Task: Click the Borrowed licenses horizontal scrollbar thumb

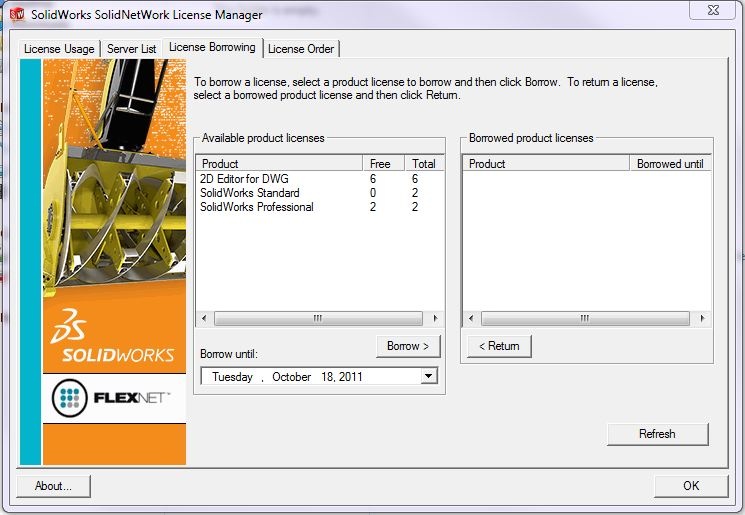Action: click(x=585, y=318)
